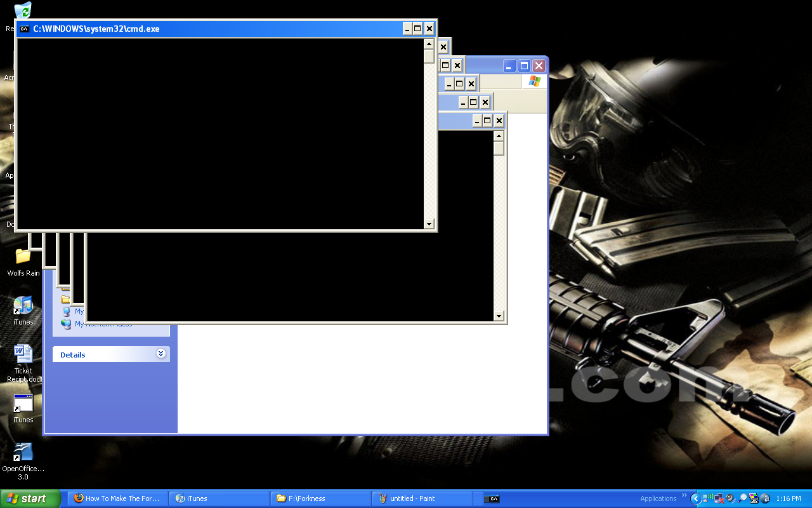The height and width of the screenshot is (508, 812).
Task: Open the Applications toolbar on the taskbar
Action: click(x=658, y=498)
